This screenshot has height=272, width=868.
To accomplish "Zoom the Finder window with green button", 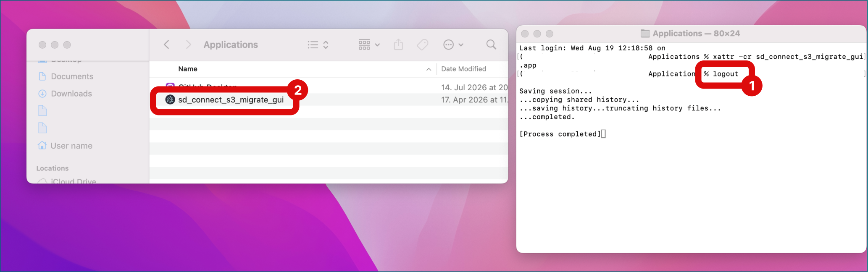I will 67,45.
